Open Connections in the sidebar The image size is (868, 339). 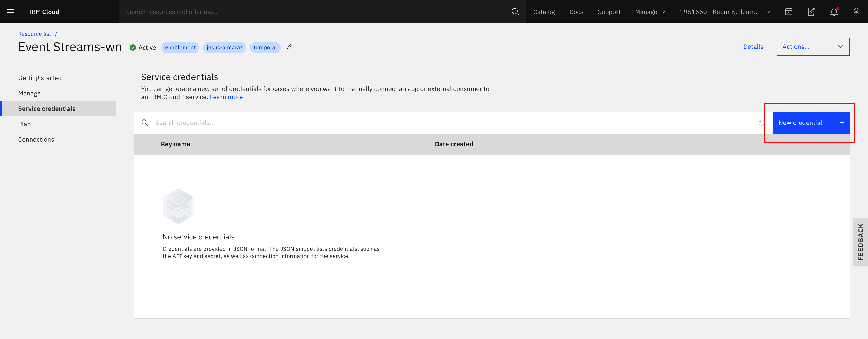(36, 140)
